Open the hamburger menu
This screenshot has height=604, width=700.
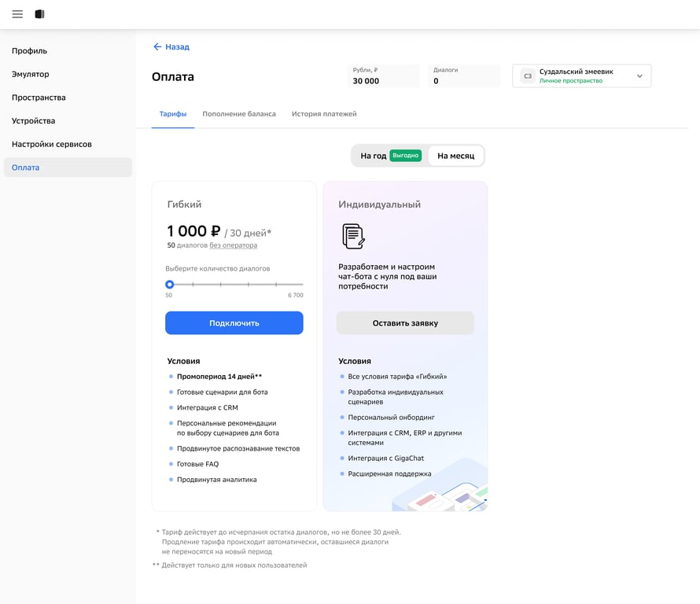17,14
